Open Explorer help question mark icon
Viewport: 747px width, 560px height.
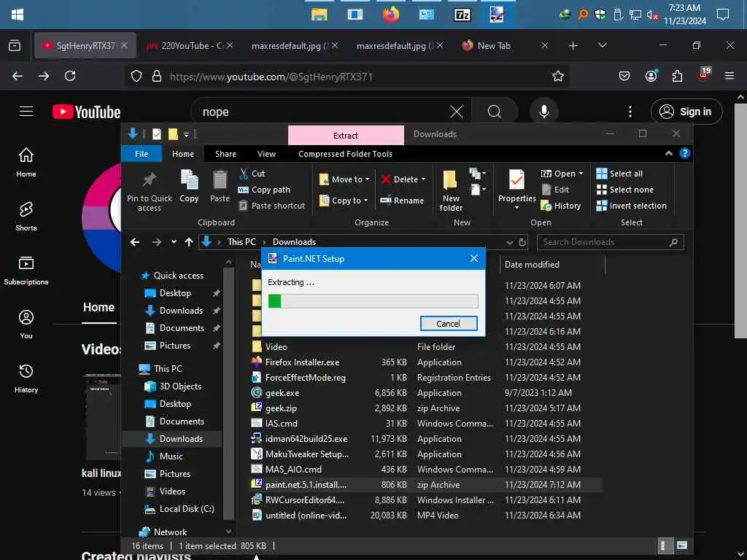[x=684, y=153]
